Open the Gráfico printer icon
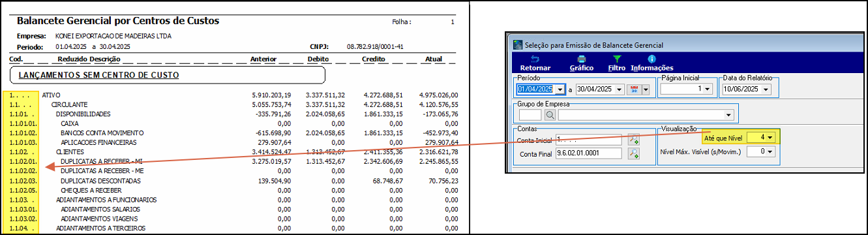This screenshot has width=868, height=235. (582, 59)
